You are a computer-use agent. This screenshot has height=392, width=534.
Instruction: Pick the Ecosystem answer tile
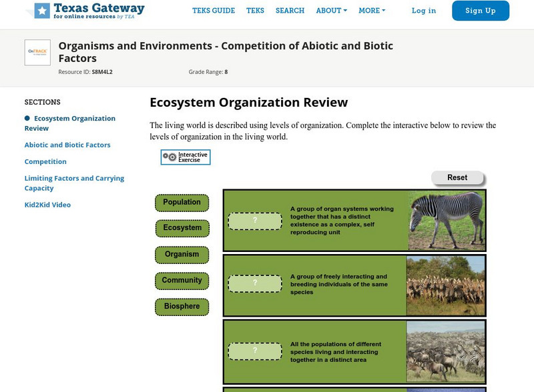(x=182, y=228)
